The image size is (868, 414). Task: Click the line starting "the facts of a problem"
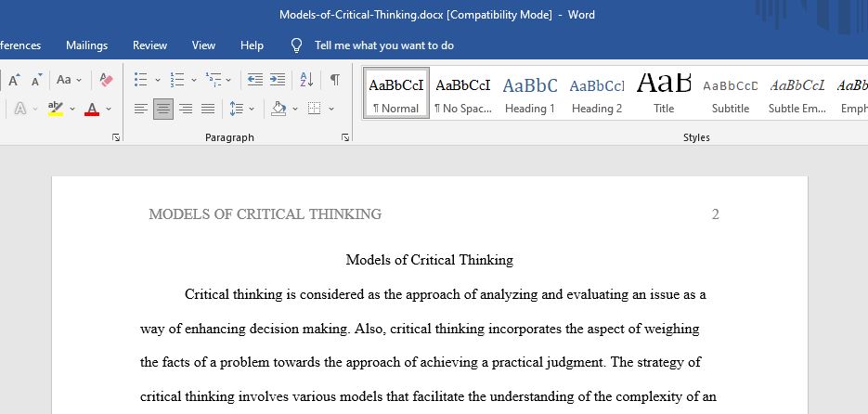pos(421,363)
